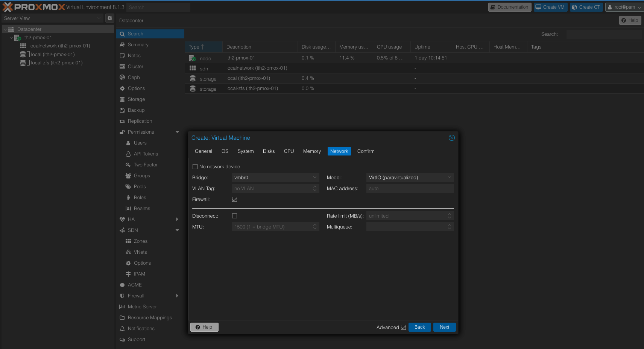Click the Notifications bell icon
This screenshot has width=644, height=349.
(x=122, y=329)
